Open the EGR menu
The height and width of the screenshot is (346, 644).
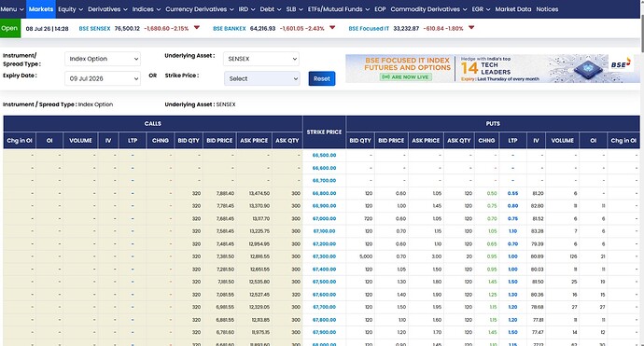click(x=481, y=9)
